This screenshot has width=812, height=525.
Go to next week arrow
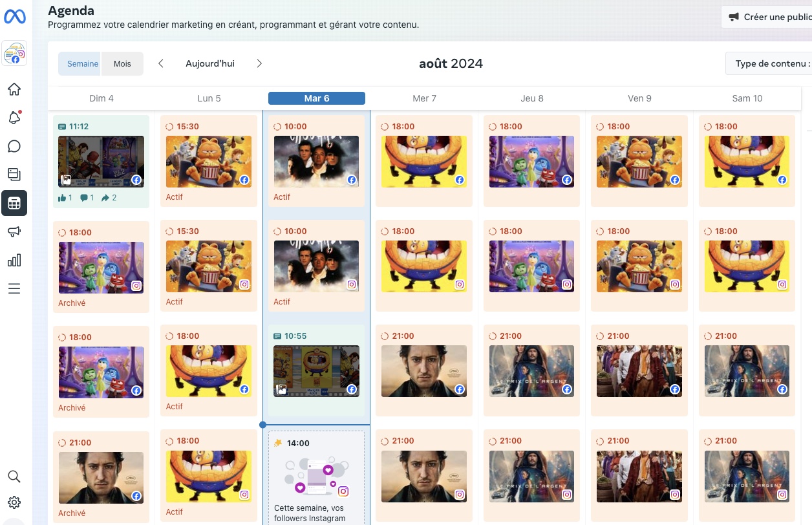coord(259,63)
